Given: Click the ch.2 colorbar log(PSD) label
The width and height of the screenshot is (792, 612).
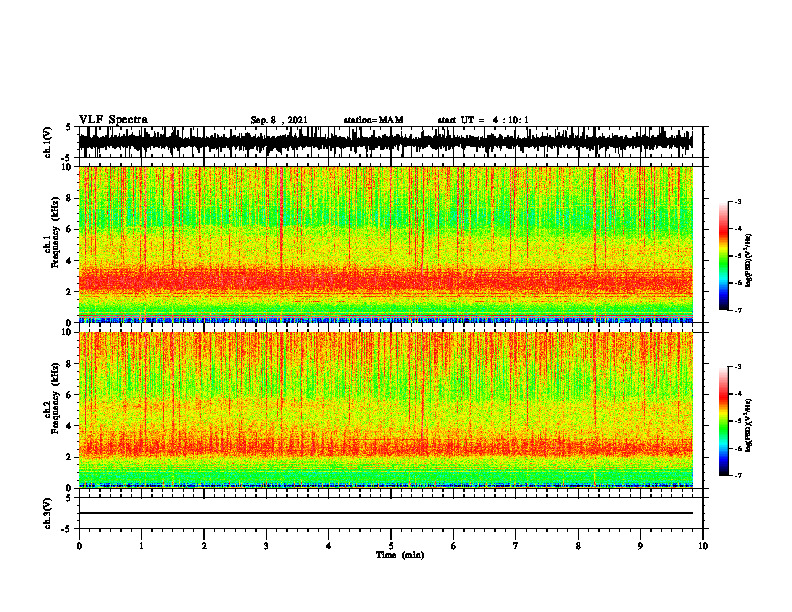Looking at the screenshot, I should click(x=749, y=425).
